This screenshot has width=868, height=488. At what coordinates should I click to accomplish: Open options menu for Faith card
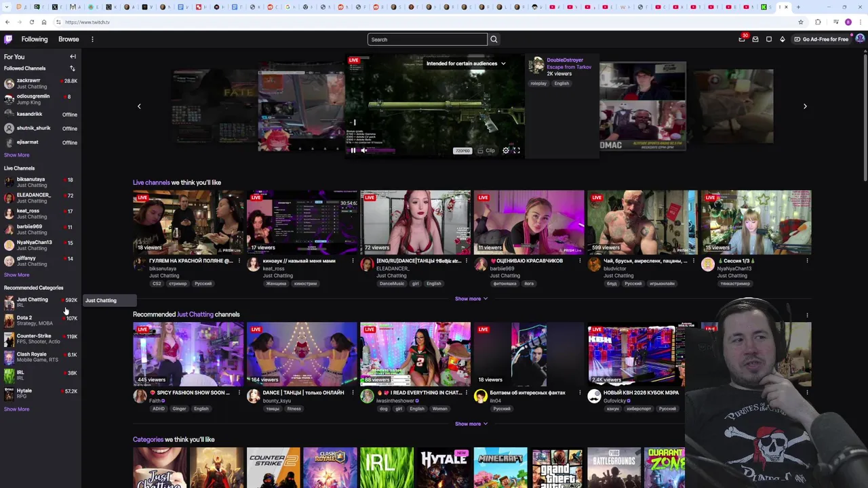pyautogui.click(x=239, y=393)
